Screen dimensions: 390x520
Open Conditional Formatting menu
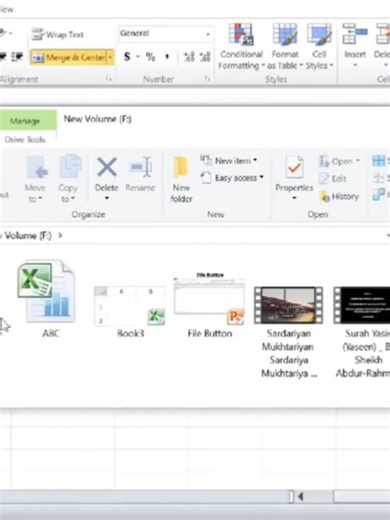(241, 47)
